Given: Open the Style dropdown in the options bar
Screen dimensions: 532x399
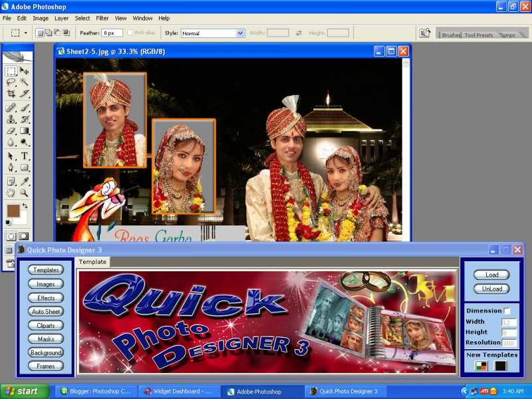Looking at the screenshot, I should (x=239, y=33).
